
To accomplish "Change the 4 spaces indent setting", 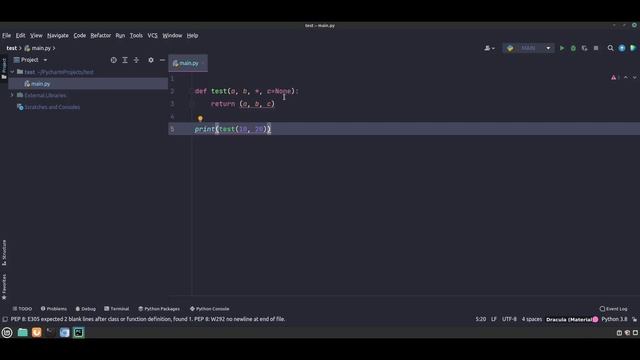I will click(x=532, y=319).
